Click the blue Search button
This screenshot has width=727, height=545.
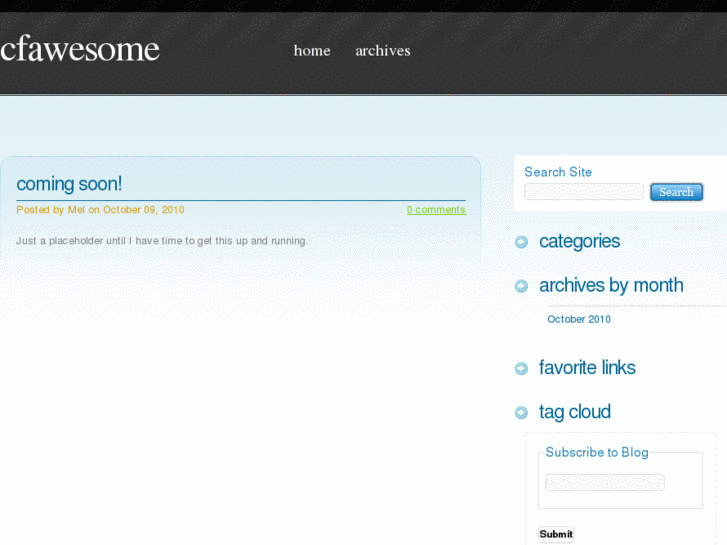676,192
